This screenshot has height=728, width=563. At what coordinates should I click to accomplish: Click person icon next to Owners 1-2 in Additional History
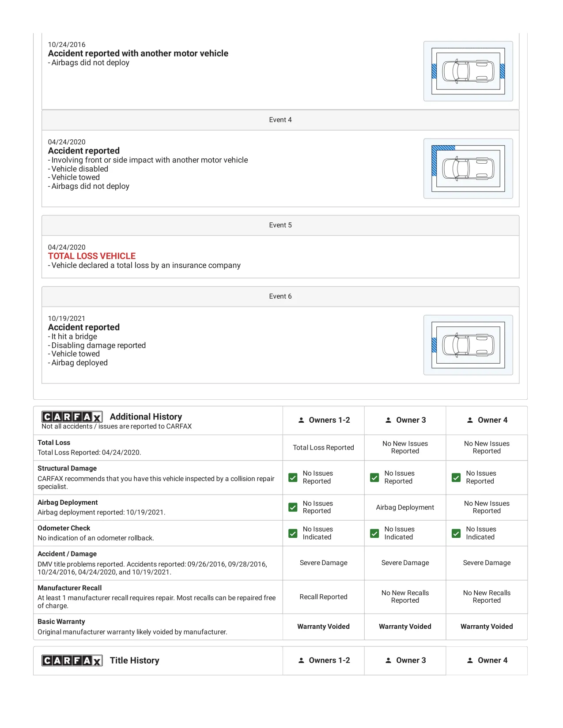[x=301, y=420]
